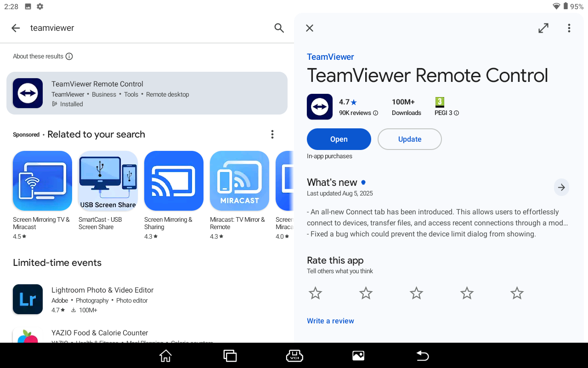The height and width of the screenshot is (368, 588).
Task: Open the TeamViewer app
Action: (x=339, y=139)
